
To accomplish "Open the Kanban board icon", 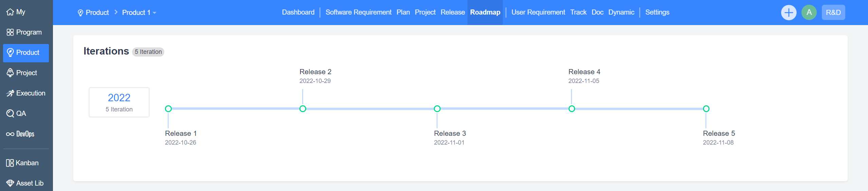I will pos(10,163).
